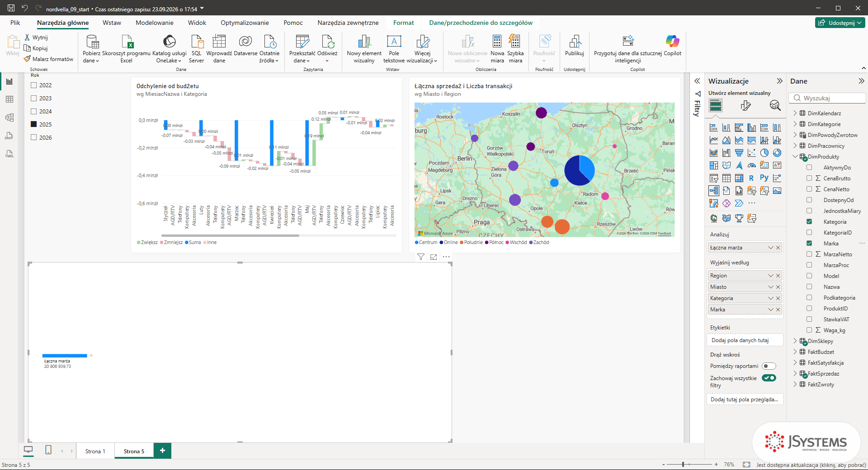Image resolution: width=868 pixels, height=470 pixels.
Task: Open model view in left sidebar
Action: tap(9, 117)
